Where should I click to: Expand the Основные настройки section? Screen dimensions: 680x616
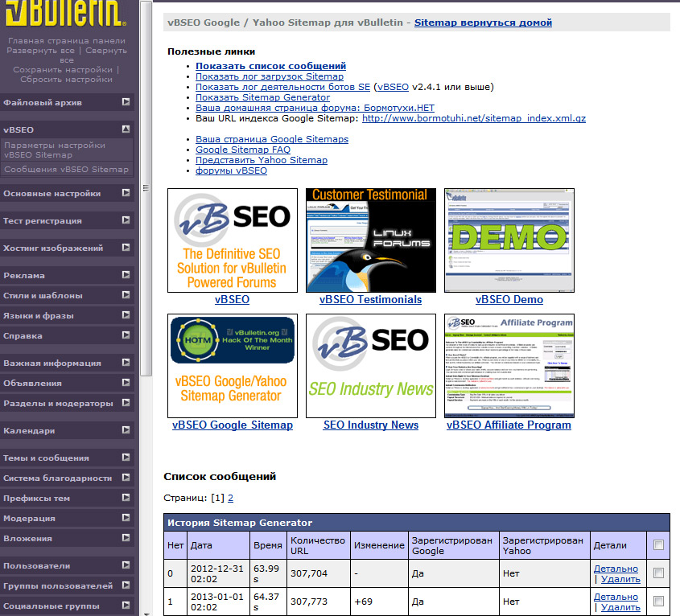pyautogui.click(x=126, y=192)
